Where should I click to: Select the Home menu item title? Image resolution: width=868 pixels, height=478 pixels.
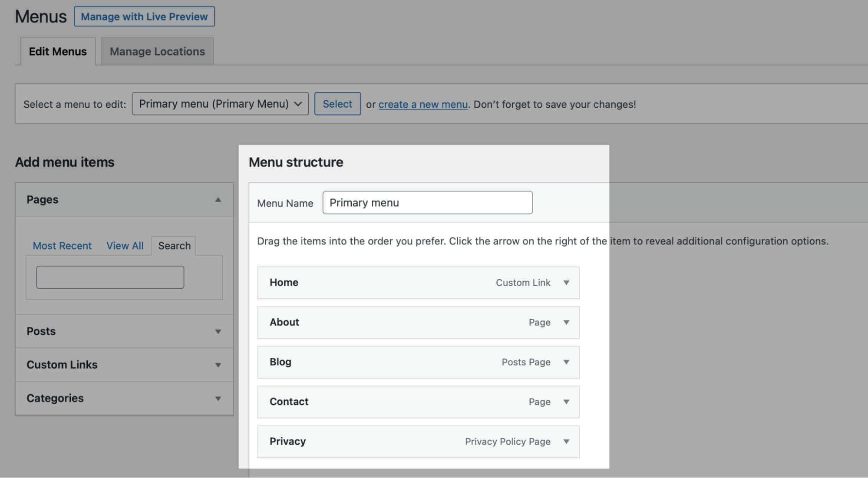click(284, 283)
